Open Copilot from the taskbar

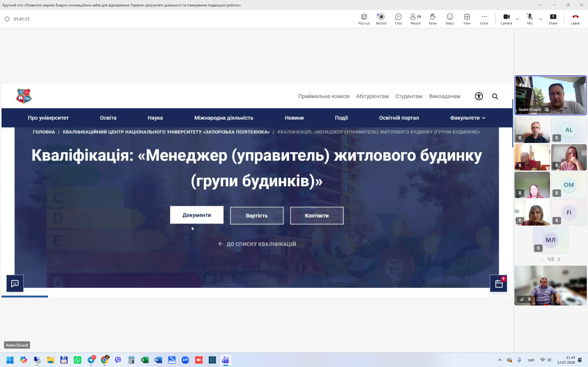click(x=24, y=360)
